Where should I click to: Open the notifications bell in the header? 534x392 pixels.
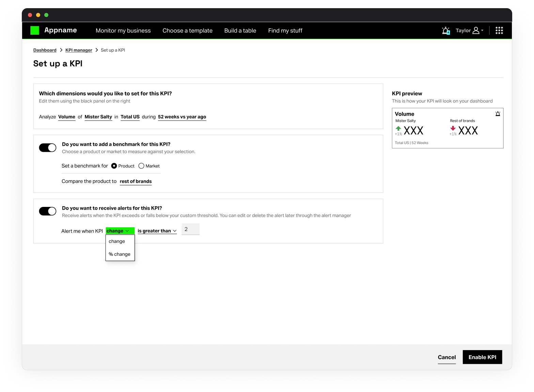pos(445,31)
